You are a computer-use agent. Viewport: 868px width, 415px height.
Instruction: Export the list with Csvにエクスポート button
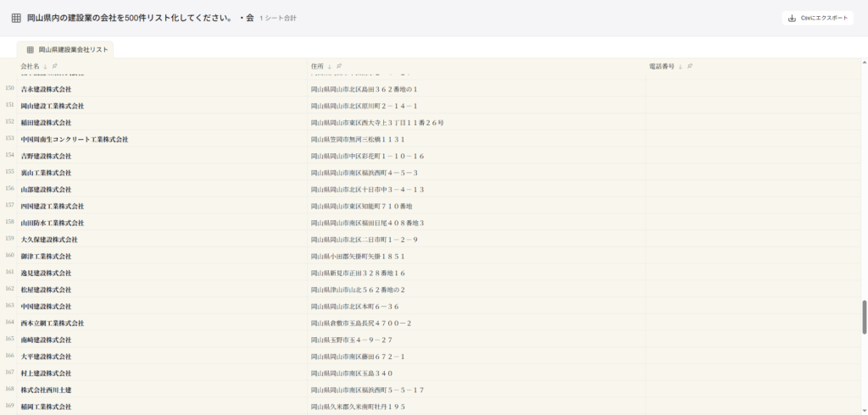coord(818,19)
